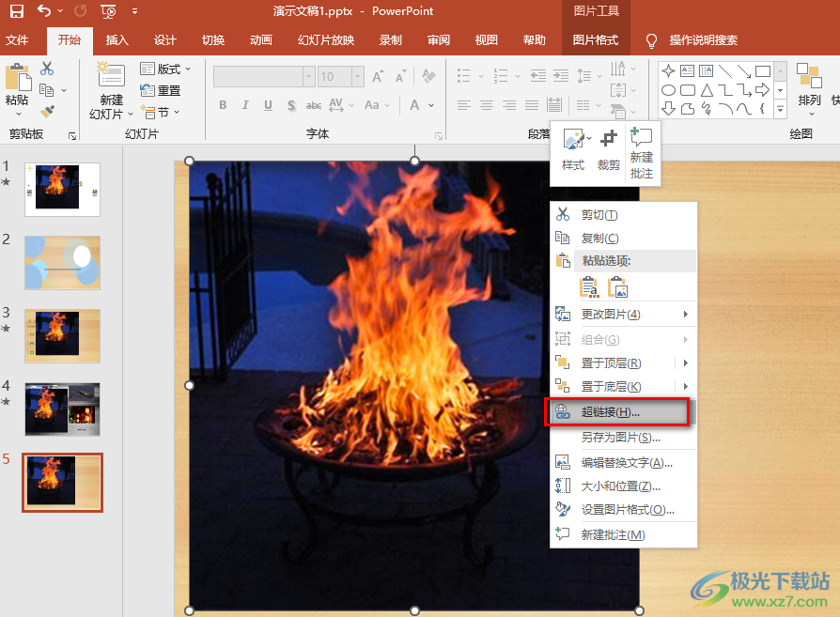Open the customize quick access toolbar dropdown
Image resolution: width=840 pixels, height=617 pixels.
[134, 10]
